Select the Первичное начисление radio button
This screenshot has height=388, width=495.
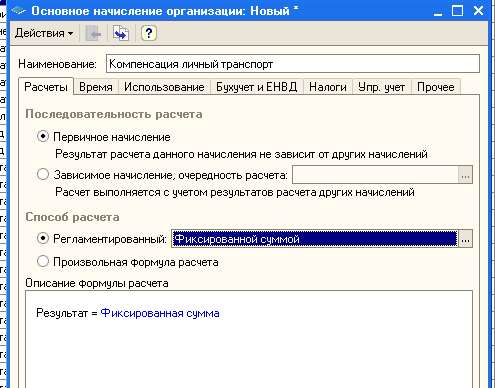(43, 137)
